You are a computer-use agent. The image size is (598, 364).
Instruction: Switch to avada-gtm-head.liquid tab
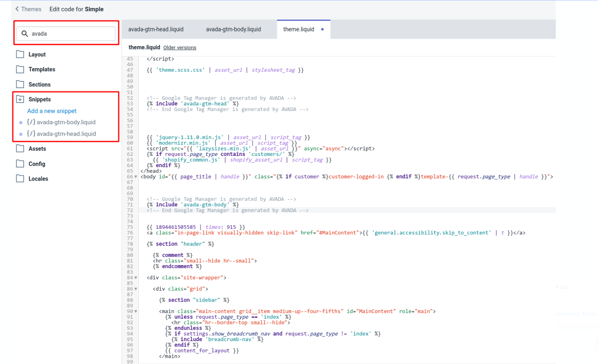[x=156, y=29]
